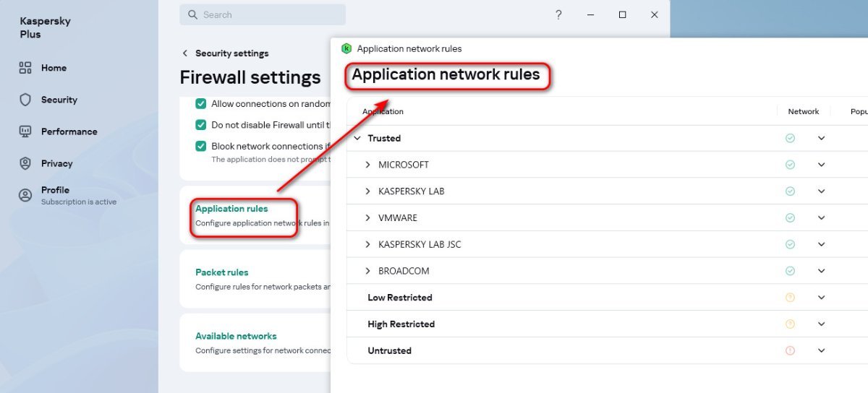Image resolution: width=868 pixels, height=393 pixels.
Task: Sort by Network column header
Action: 804,111
